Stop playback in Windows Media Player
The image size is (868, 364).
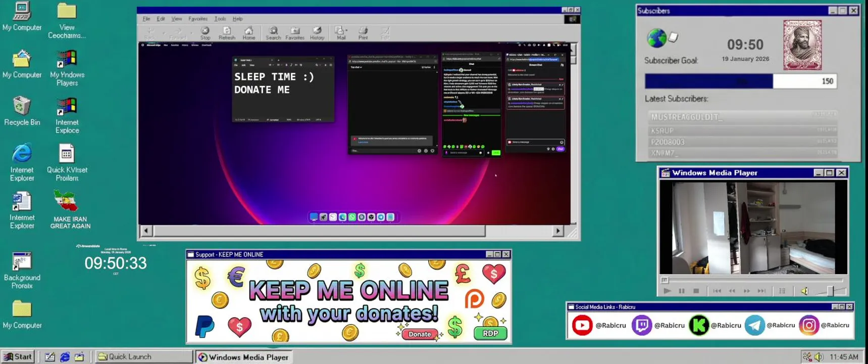(696, 291)
